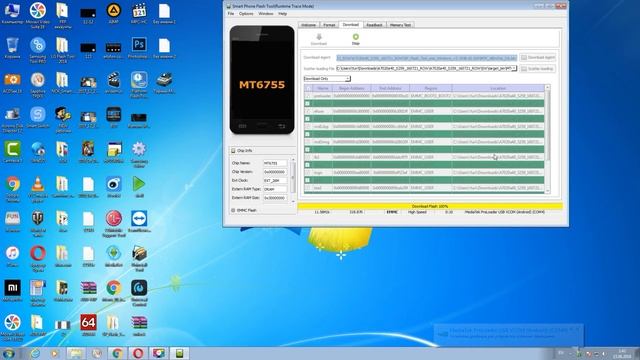Toggle checkbox of the highlighted row below preloader

(307, 104)
